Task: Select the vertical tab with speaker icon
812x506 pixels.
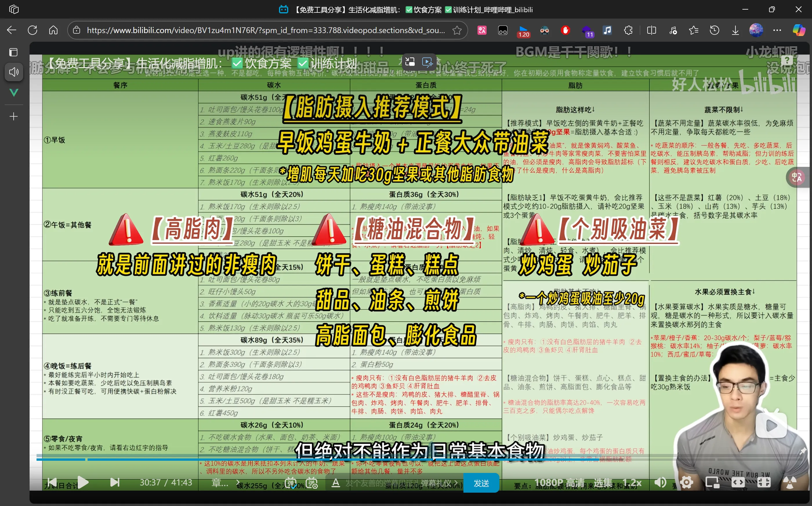Action: click(14, 72)
